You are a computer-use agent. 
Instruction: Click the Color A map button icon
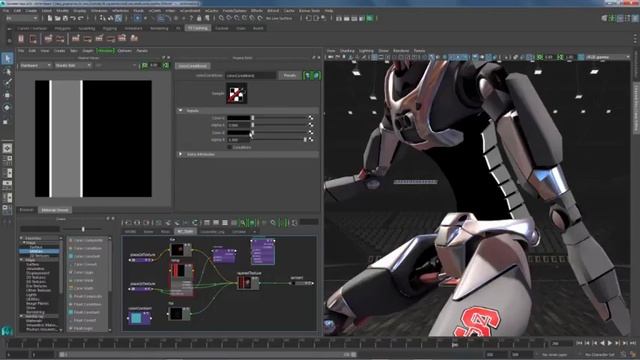(x=311, y=118)
